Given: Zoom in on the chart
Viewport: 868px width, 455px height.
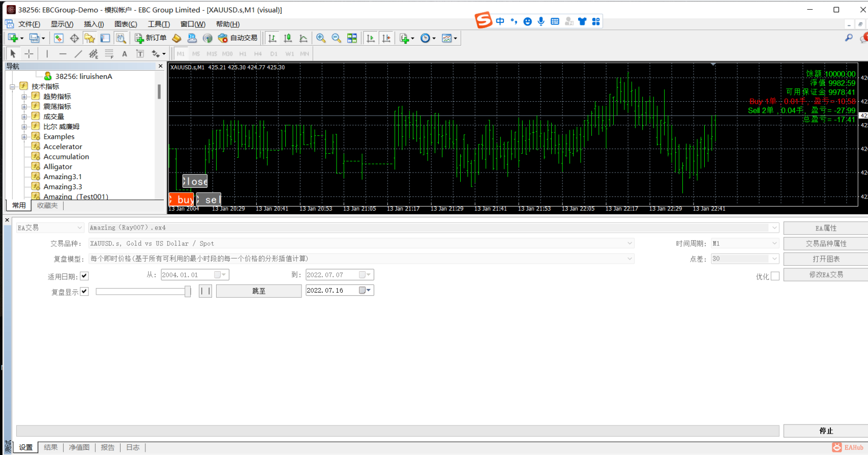Looking at the screenshot, I should (x=321, y=38).
